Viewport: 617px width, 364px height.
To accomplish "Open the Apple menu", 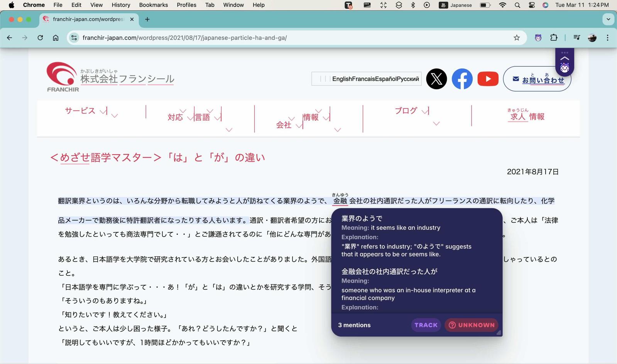I will (11, 5).
